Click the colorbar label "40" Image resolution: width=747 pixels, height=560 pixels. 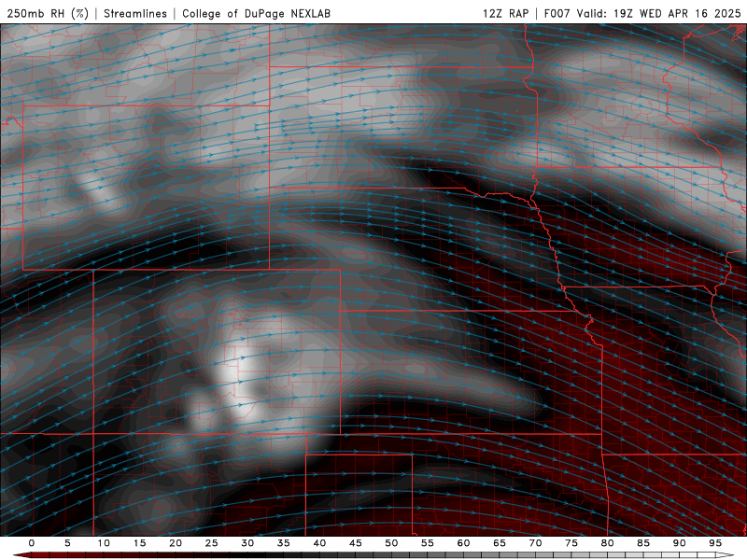(x=319, y=543)
